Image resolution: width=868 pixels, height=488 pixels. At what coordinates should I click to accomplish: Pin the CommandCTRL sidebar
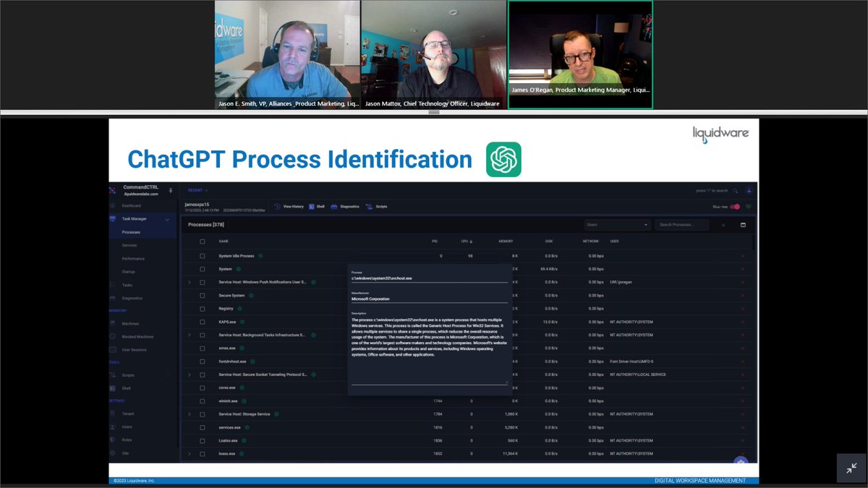[171, 190]
